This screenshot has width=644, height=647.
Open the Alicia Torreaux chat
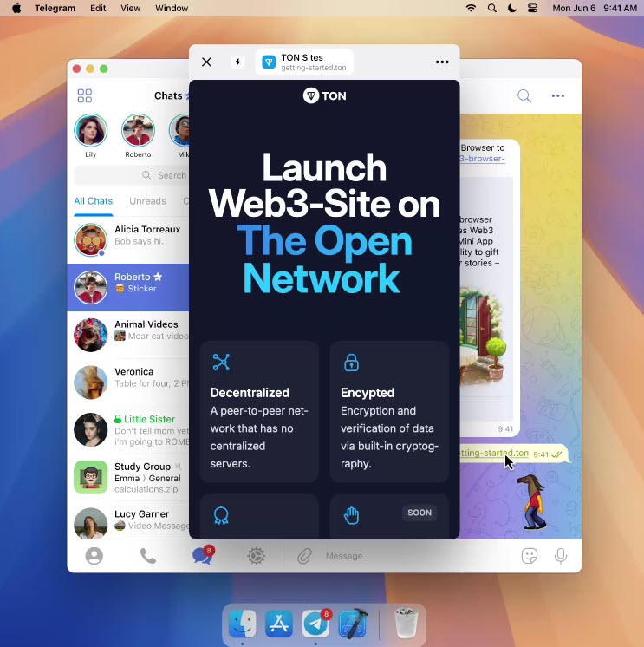click(x=128, y=239)
